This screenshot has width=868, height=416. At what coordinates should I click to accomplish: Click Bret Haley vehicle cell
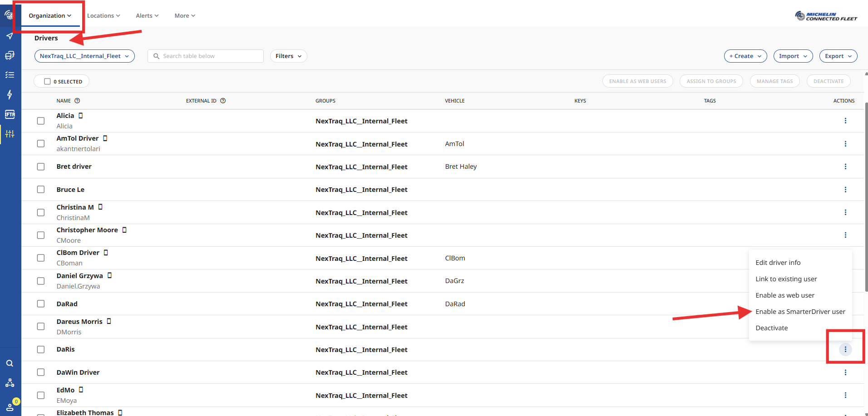[461, 166]
